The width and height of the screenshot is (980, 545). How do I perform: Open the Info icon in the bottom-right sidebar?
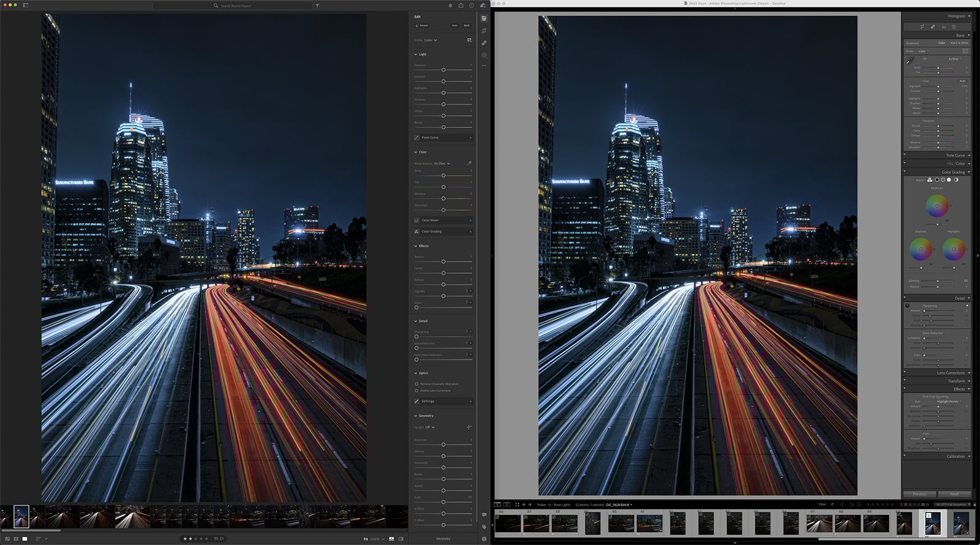(x=484, y=539)
